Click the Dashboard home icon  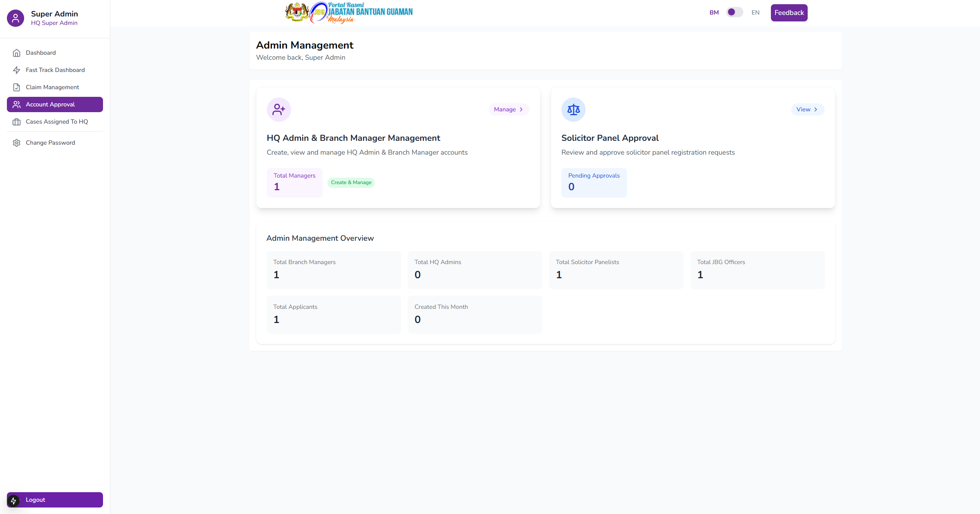coord(16,53)
